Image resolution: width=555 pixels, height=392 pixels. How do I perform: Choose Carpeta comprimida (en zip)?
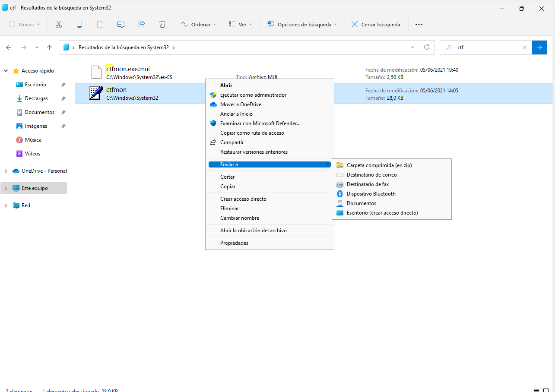pyautogui.click(x=379, y=165)
